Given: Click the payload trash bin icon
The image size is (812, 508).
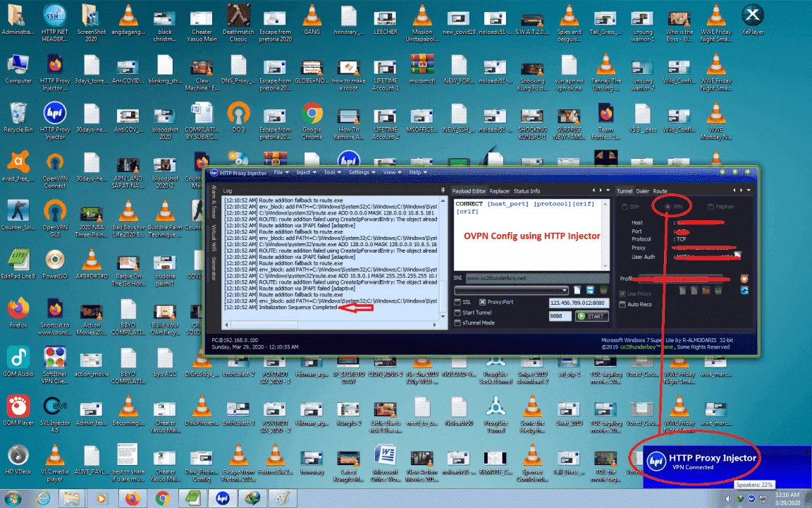Looking at the screenshot, I should click(x=603, y=290).
